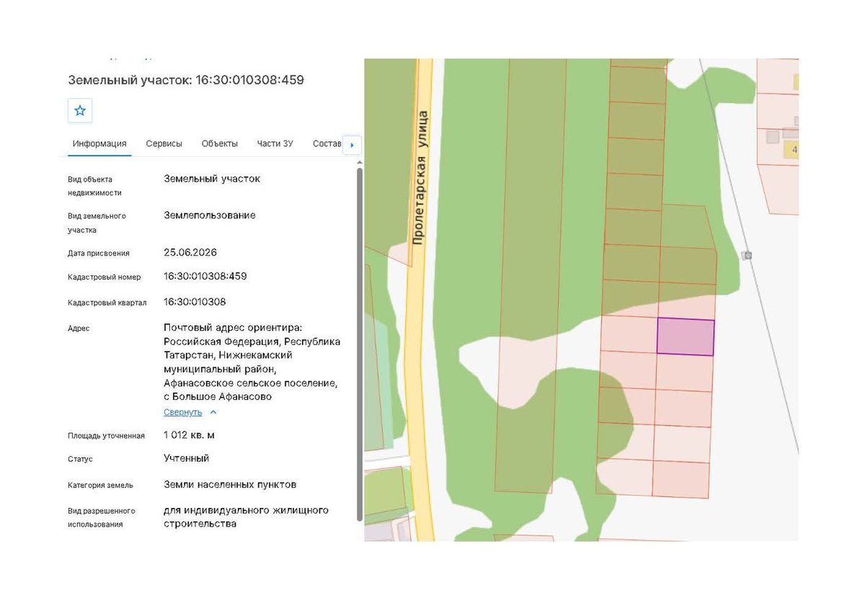The width and height of the screenshot is (865, 616).
Task: Select the purple highlighted parcel on the map
Action: point(686,337)
